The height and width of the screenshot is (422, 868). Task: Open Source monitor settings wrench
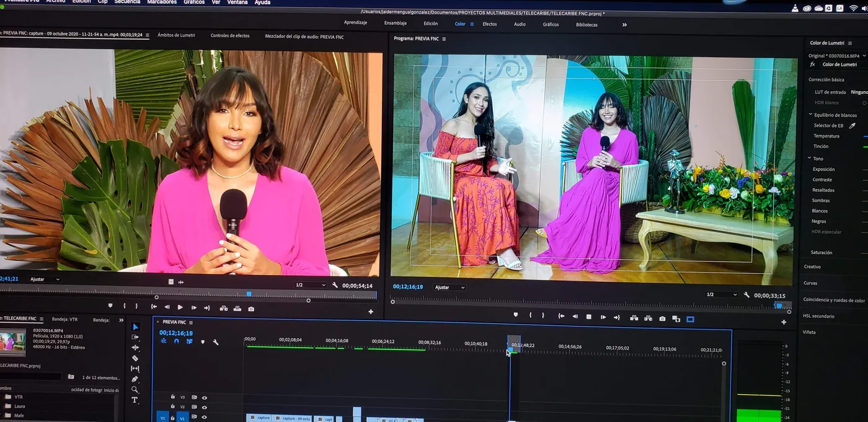click(335, 285)
